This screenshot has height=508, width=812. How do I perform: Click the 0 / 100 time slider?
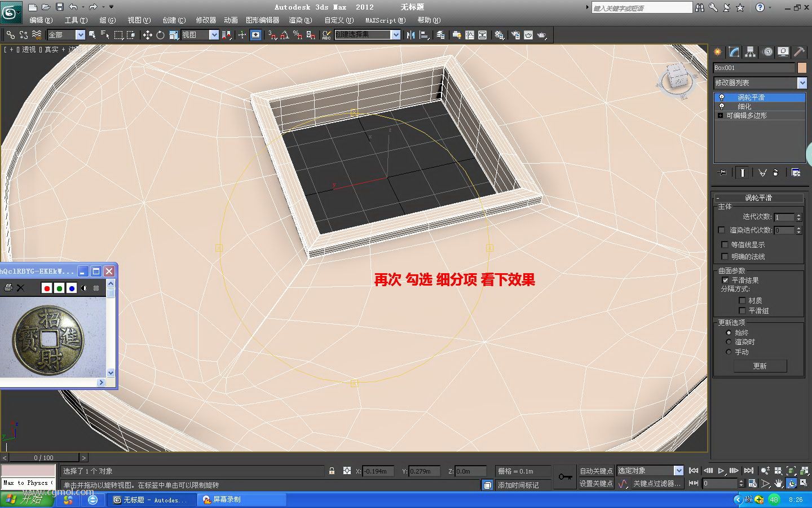[x=43, y=458]
